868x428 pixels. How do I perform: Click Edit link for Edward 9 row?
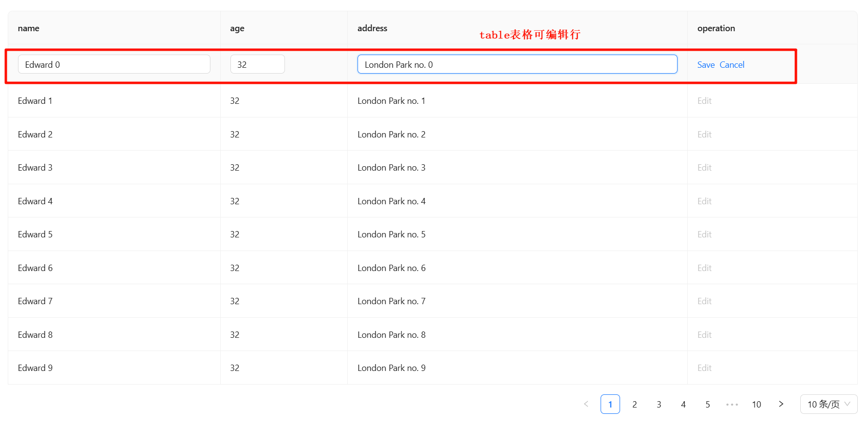tap(704, 368)
